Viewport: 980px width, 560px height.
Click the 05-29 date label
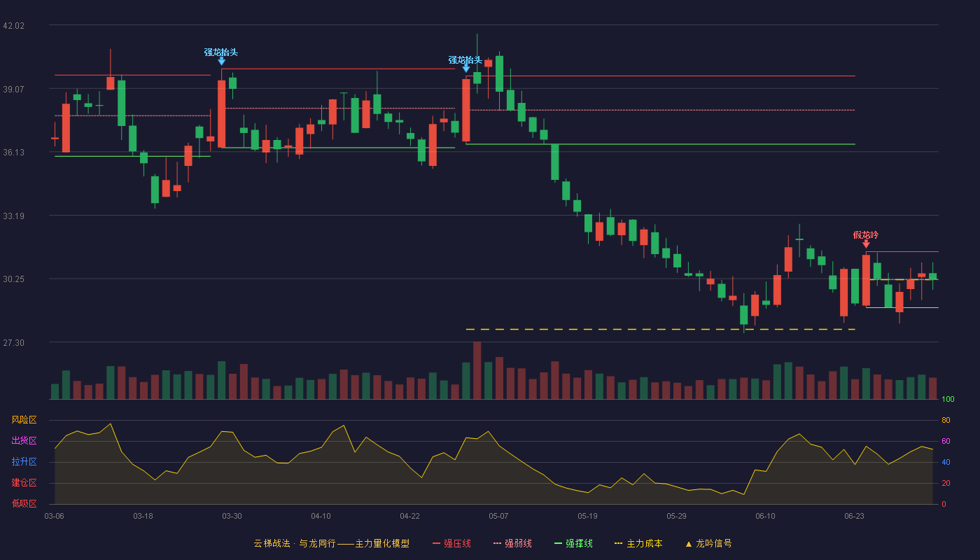(676, 516)
